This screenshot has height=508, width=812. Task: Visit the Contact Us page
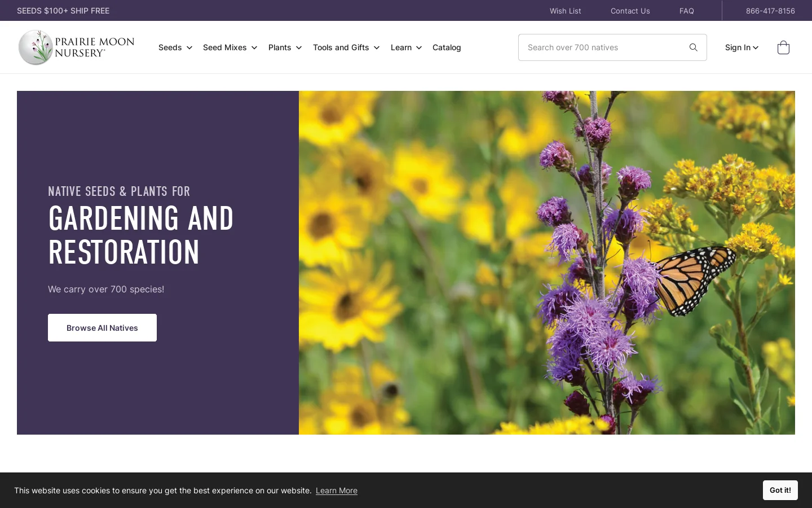(630, 11)
